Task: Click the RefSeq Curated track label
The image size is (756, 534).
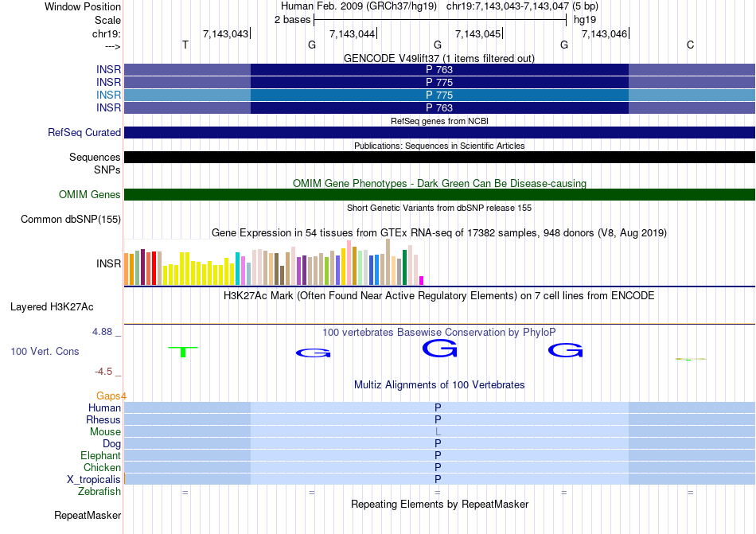Action: pyautogui.click(x=84, y=133)
